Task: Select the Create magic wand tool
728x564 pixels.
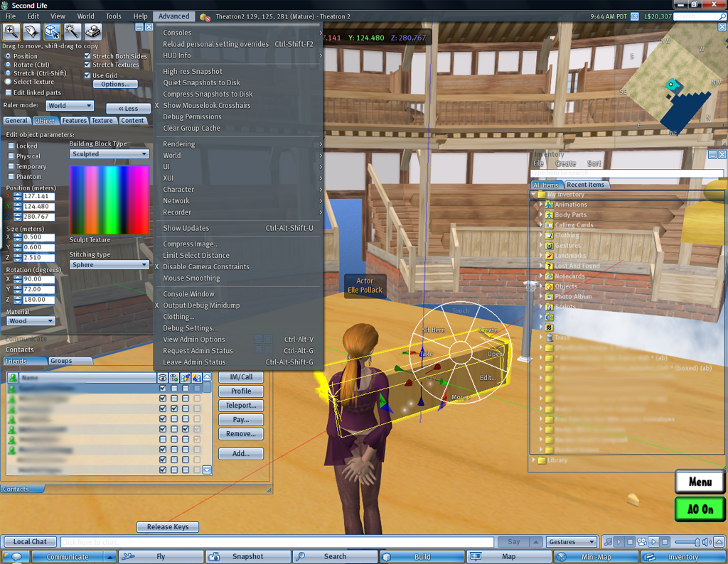Action: [x=73, y=31]
